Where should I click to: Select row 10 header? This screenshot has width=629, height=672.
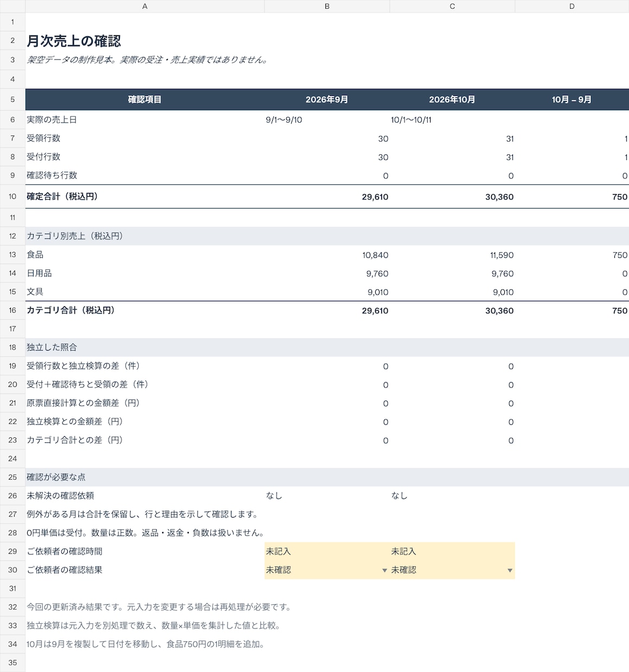pyautogui.click(x=12, y=196)
